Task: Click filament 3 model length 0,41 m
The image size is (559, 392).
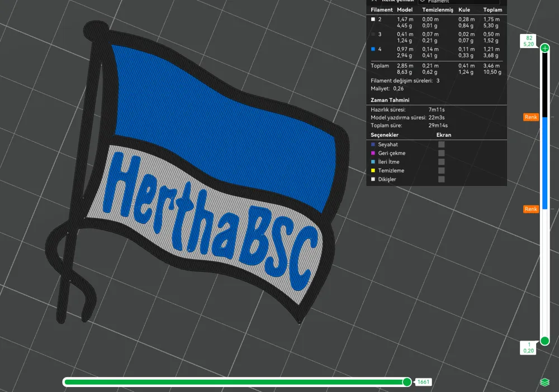Action: [405, 34]
